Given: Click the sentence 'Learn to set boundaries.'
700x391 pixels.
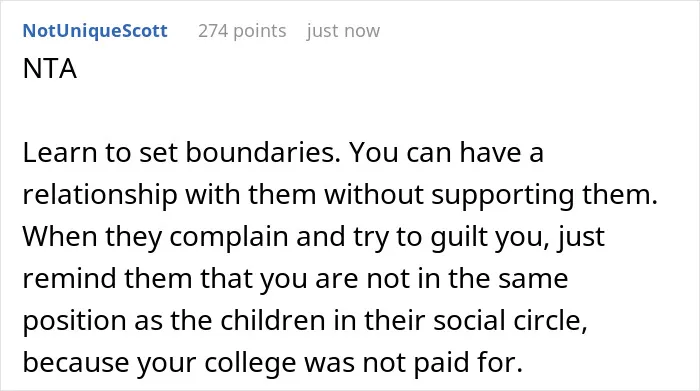Looking at the screenshot, I should pos(182,153).
